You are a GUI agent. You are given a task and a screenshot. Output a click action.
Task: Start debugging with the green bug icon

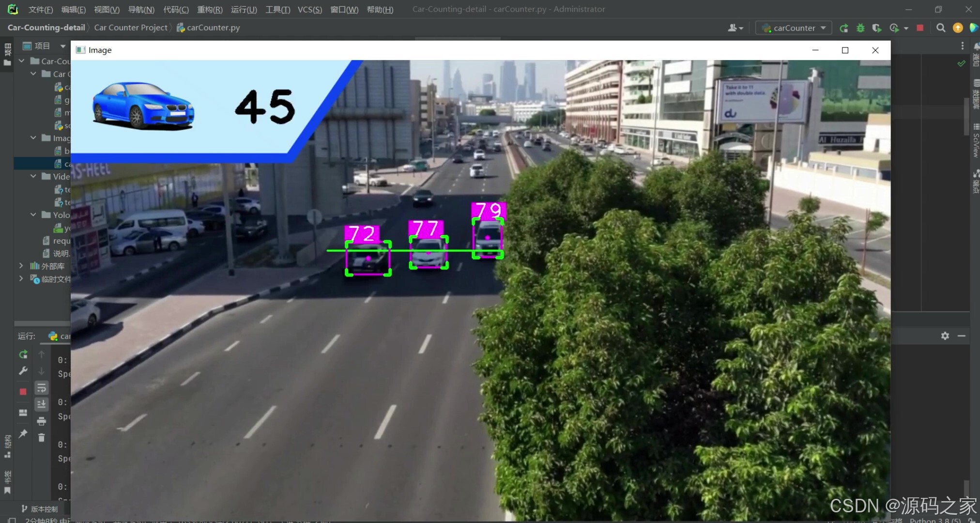click(x=860, y=28)
